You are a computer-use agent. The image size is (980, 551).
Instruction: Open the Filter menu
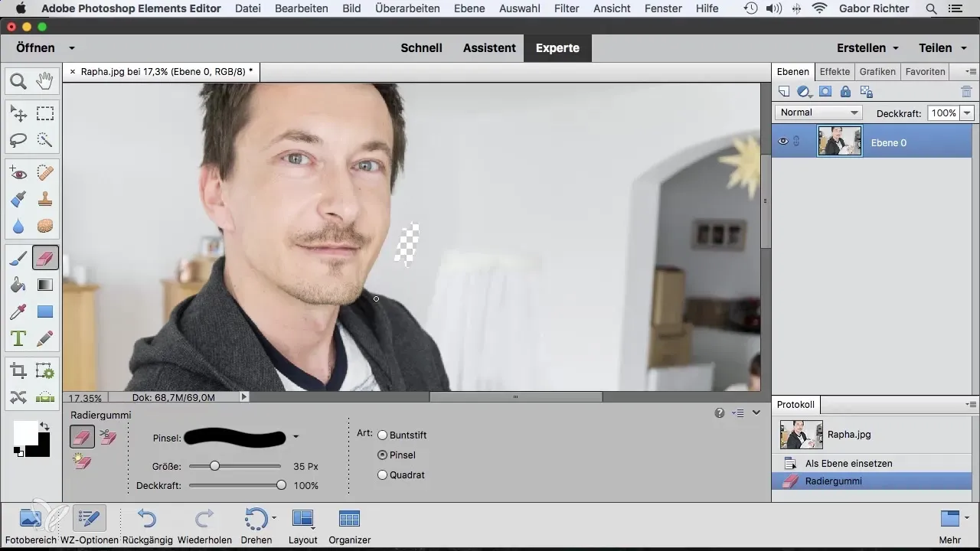567,8
